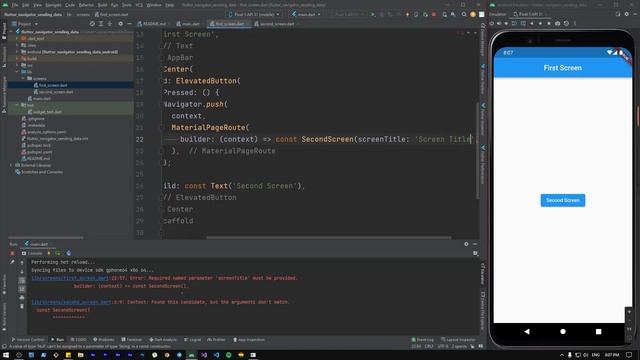Expand the android folder node
Screen dimensions: 640x360
(17, 52)
